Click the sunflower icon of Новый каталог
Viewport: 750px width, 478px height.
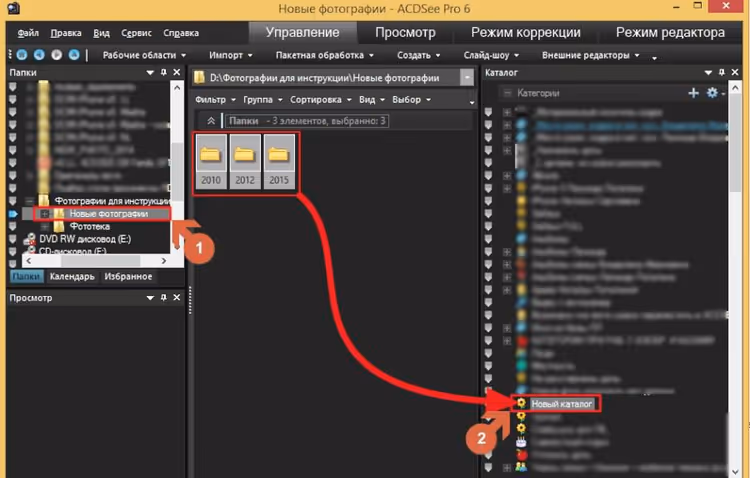click(521, 403)
